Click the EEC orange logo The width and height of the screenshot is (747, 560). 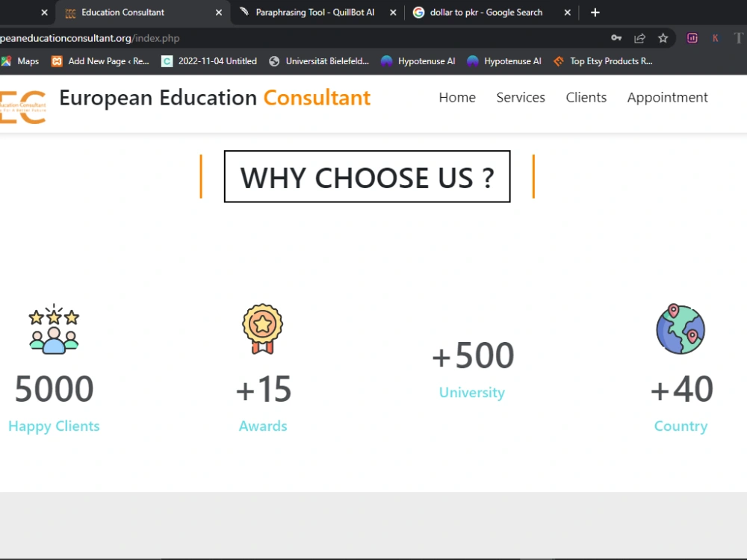23,107
